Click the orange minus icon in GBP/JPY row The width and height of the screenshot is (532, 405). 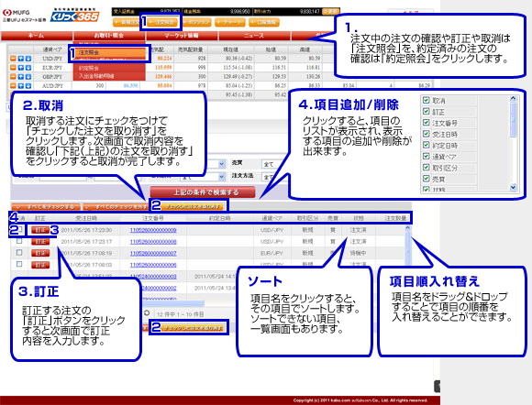[13, 77]
